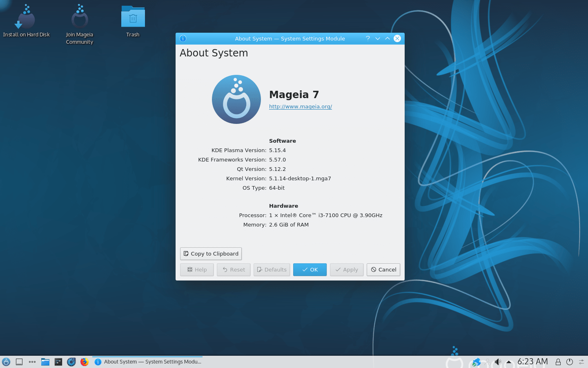This screenshot has width=588, height=368.
Task: Click the Defaults button
Action: pyautogui.click(x=272, y=270)
